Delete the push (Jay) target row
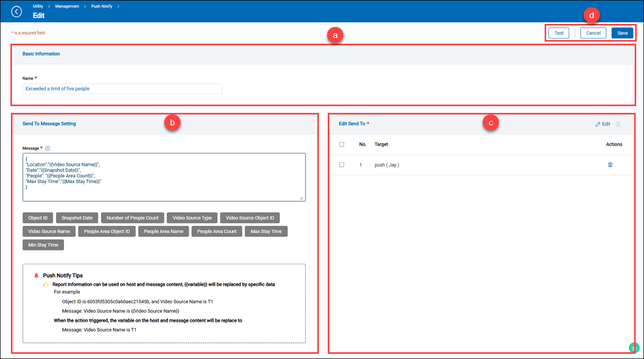 point(610,165)
